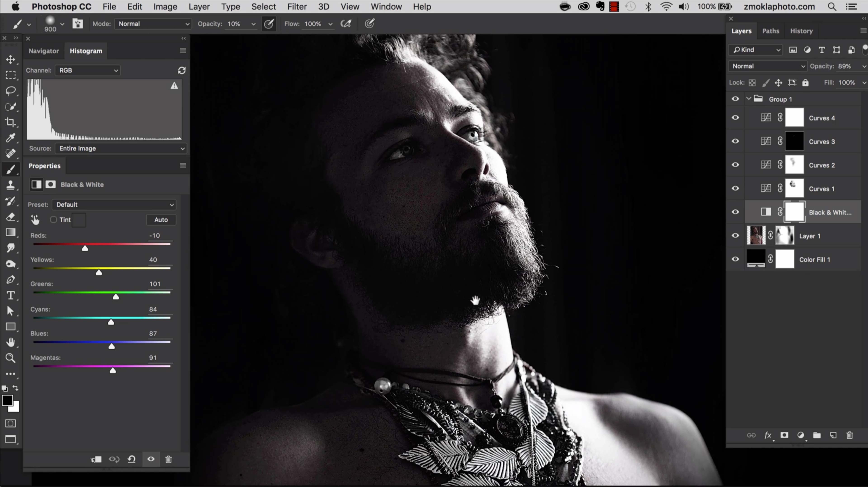Viewport: 868px width, 487px height.
Task: Select the Rectangle shape tool
Action: [10, 327]
